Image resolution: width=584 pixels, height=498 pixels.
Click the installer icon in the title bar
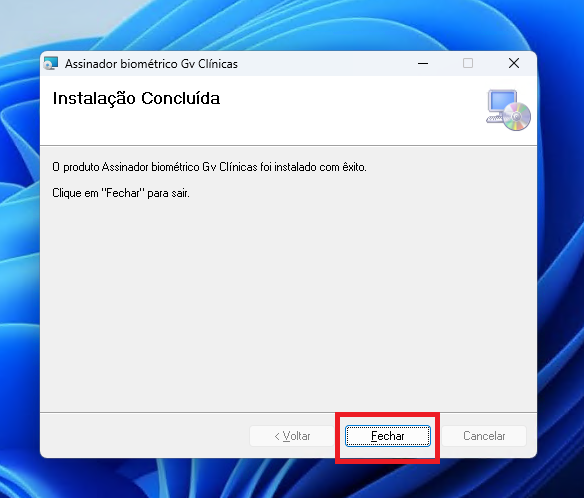point(51,63)
